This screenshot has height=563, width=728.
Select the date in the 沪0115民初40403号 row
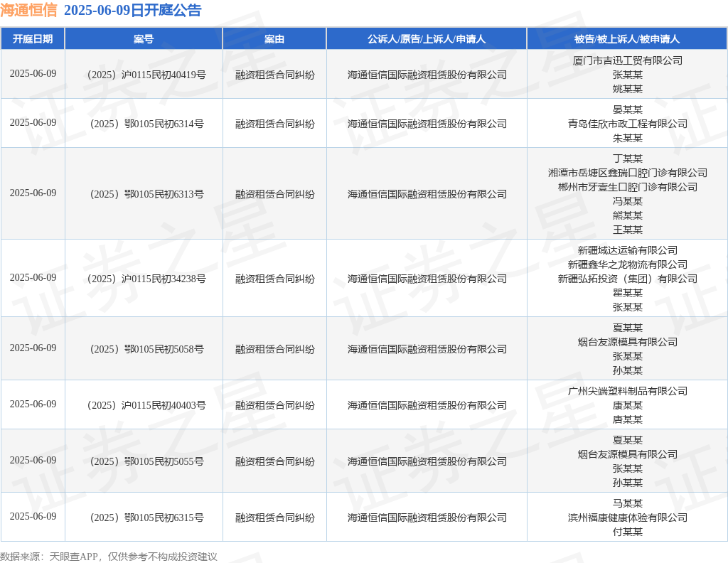point(33,404)
